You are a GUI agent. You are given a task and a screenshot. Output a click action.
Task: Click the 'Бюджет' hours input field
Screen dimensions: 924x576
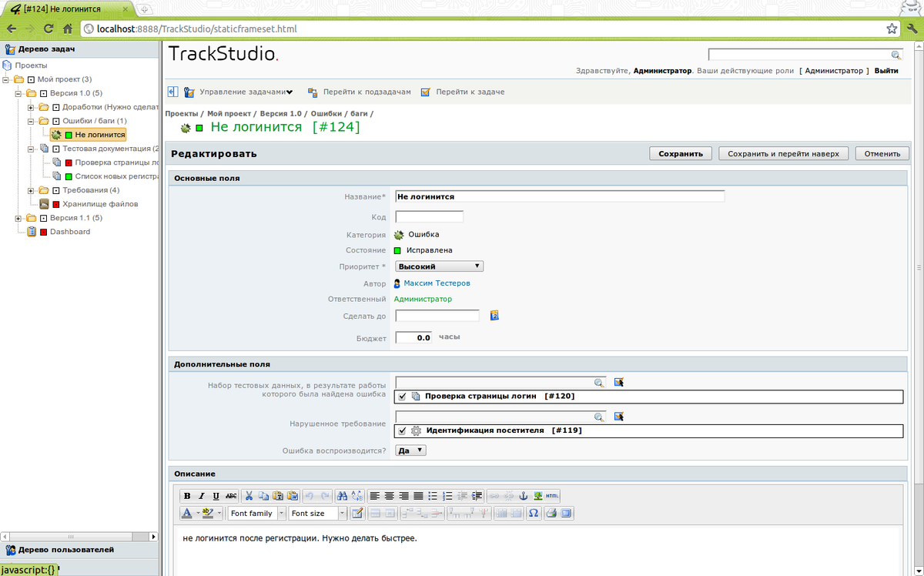click(x=414, y=337)
